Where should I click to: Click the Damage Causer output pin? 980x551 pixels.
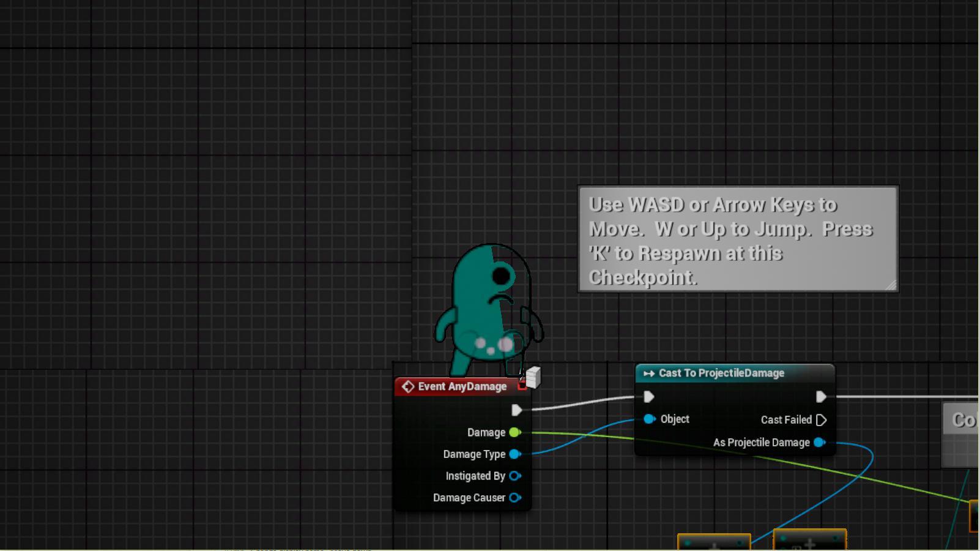[x=515, y=498]
